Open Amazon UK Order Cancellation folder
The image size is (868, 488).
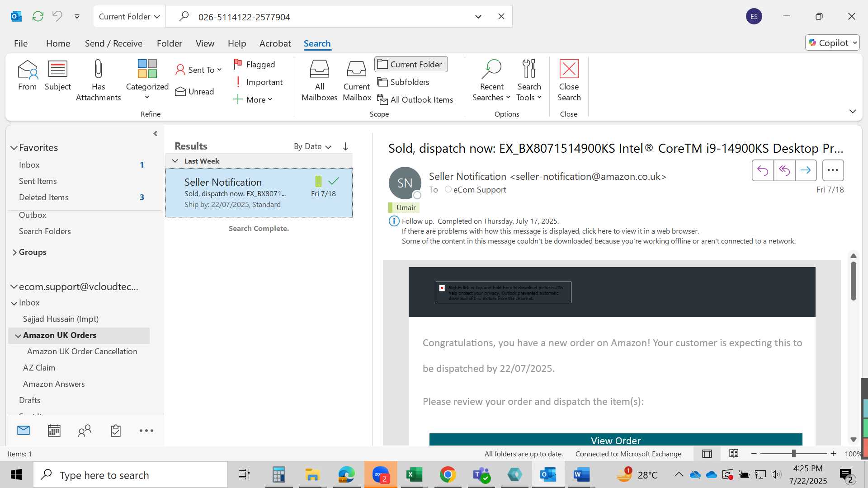click(82, 352)
